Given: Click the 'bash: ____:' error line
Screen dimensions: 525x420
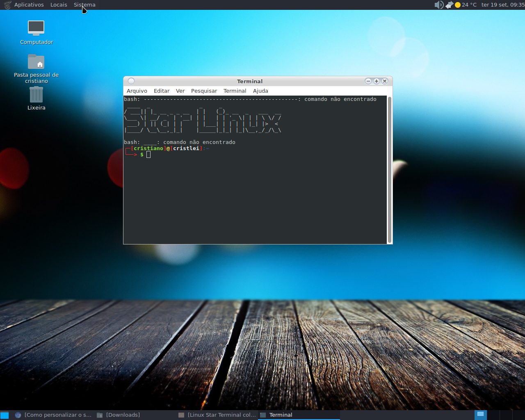Looking at the screenshot, I should coord(180,142).
